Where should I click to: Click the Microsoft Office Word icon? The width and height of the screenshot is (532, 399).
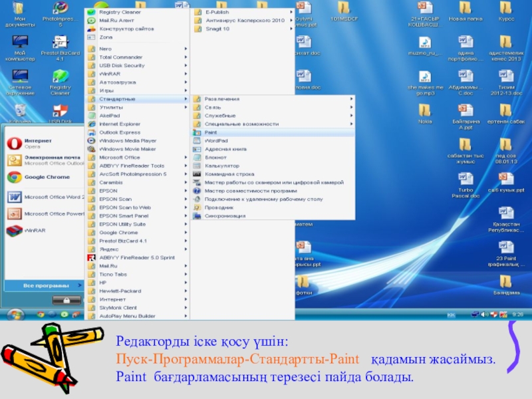tap(14, 197)
